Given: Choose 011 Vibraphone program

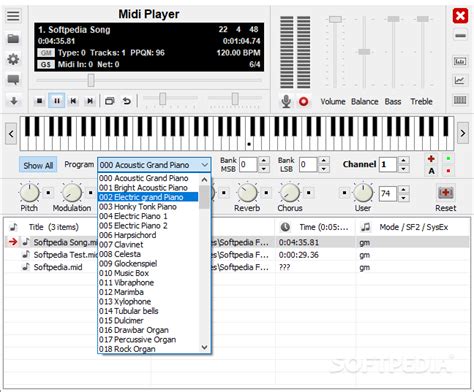Looking at the screenshot, I should [x=148, y=283].
